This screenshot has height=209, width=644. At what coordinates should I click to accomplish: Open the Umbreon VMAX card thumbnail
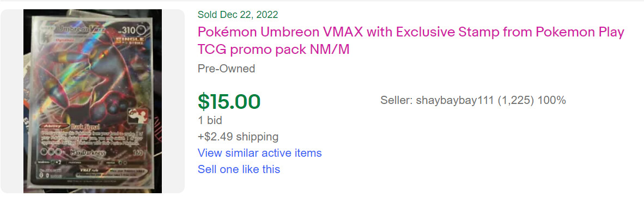pyautogui.click(x=93, y=101)
